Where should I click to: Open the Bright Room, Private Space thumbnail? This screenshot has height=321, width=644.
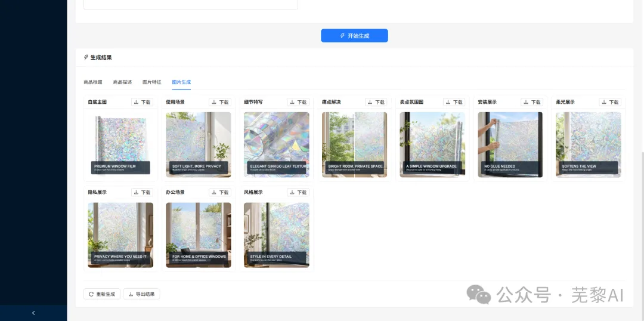click(354, 144)
